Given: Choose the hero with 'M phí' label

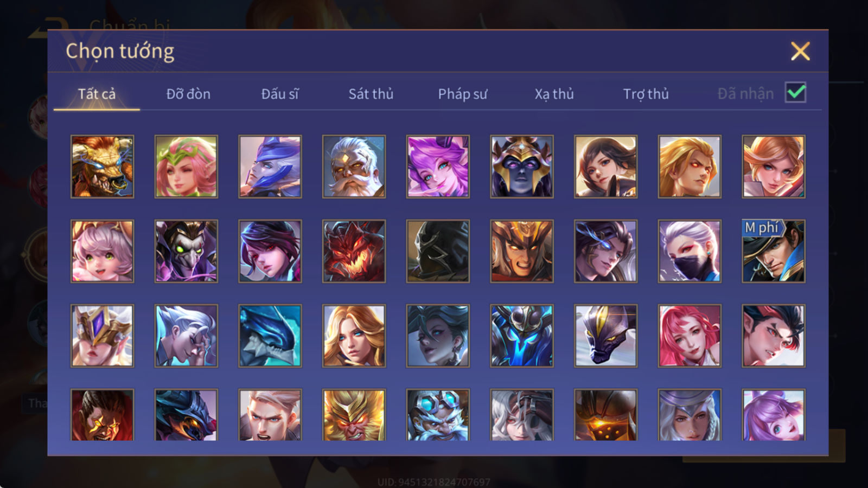Looking at the screenshot, I should [x=773, y=251].
